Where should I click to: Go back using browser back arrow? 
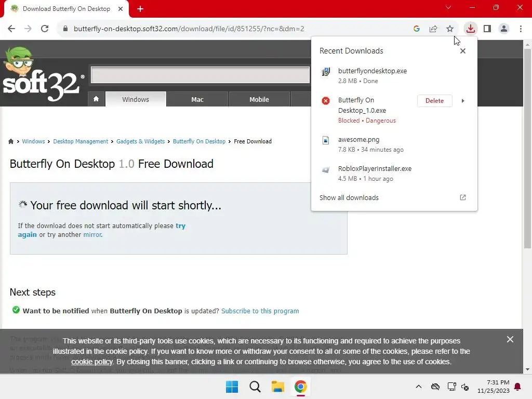pos(11,29)
